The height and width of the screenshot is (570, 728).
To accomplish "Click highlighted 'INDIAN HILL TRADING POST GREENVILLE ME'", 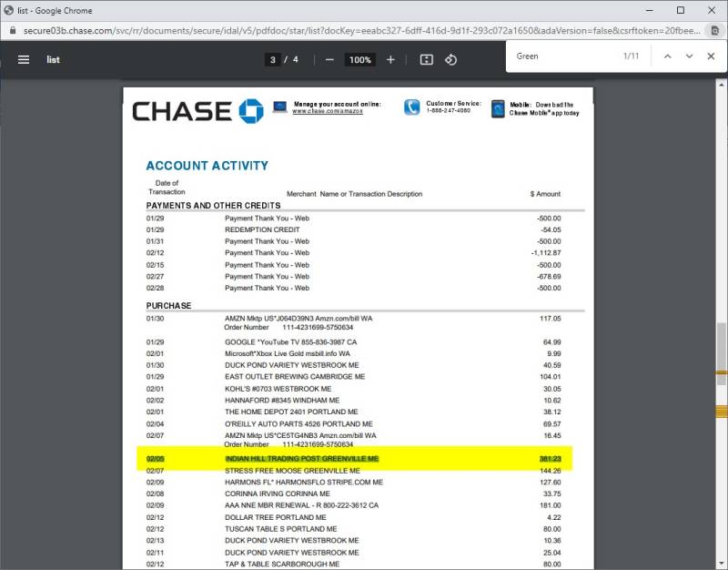I will [x=302, y=459].
